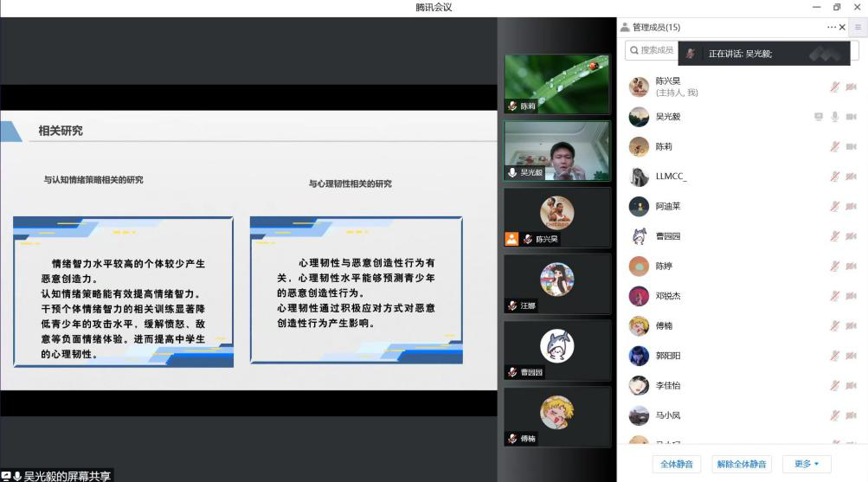Image resolution: width=868 pixels, height=482 pixels.
Task: Click 吴光毅's microphone icon in member list
Action: [835, 117]
